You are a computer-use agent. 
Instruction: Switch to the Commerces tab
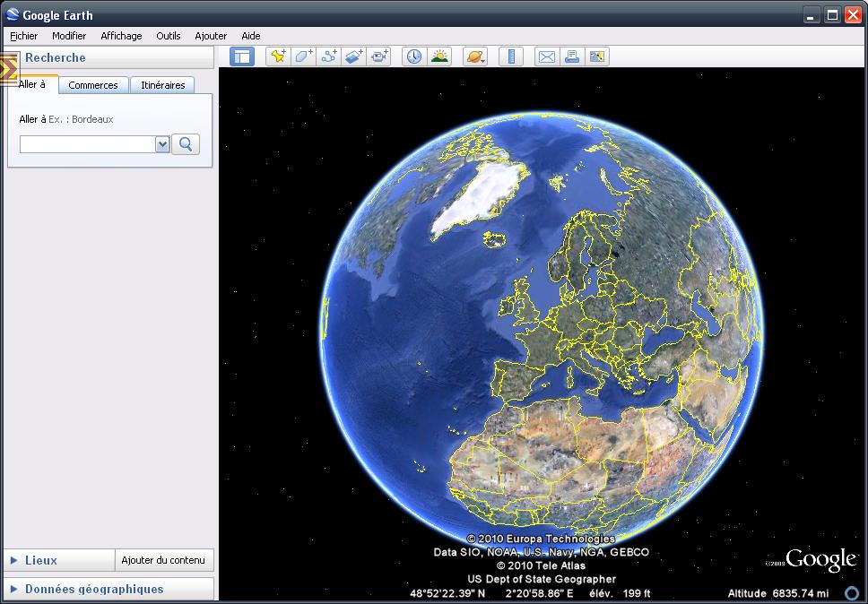coord(93,85)
